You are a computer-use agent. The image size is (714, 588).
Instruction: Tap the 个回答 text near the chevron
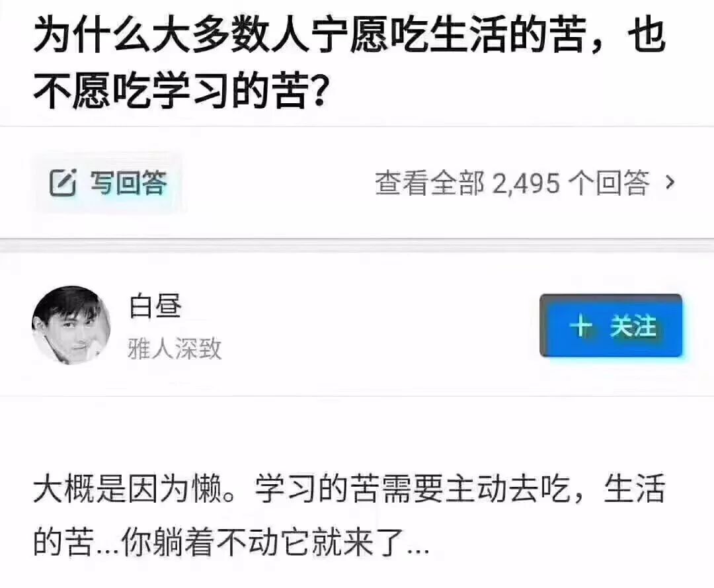coord(610,183)
